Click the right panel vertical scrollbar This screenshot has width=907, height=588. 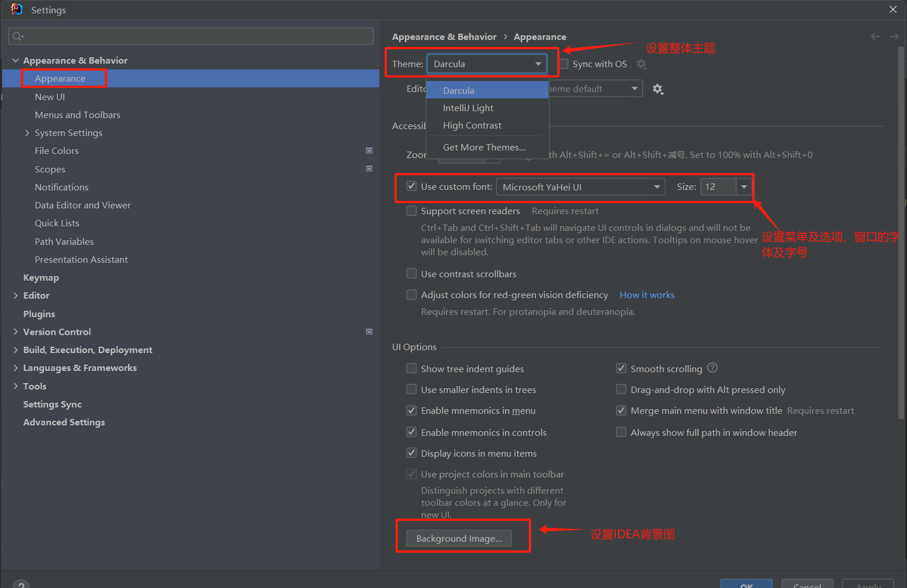tap(901, 231)
